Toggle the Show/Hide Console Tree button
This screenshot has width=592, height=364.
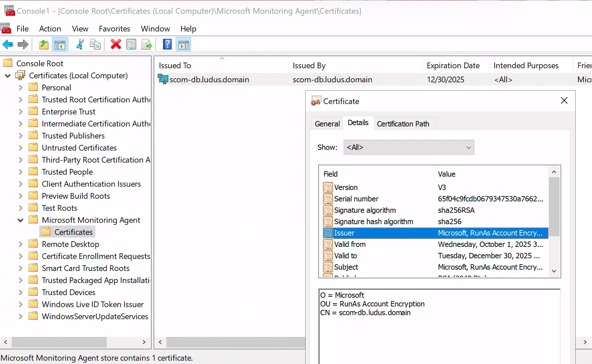pyautogui.click(x=60, y=44)
